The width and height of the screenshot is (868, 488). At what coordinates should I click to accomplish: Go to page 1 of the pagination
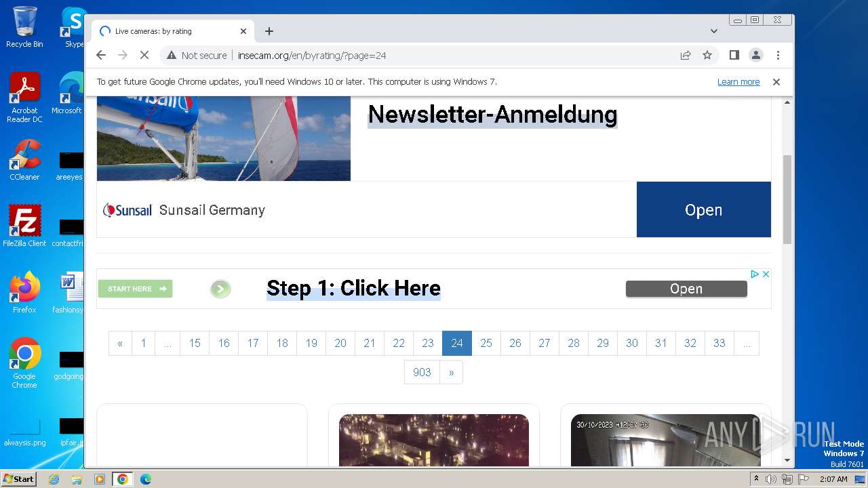(143, 343)
